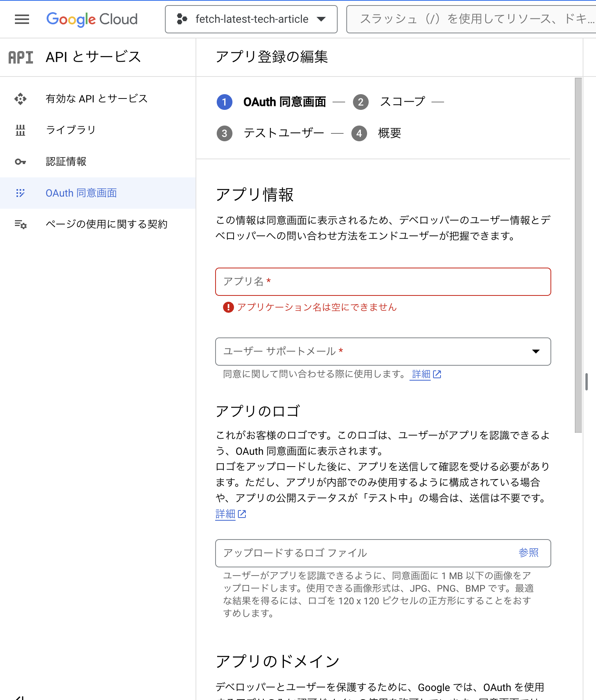This screenshot has height=700, width=596.
Task: Click external link icon beside logo 詳細
Action: pos(242,514)
